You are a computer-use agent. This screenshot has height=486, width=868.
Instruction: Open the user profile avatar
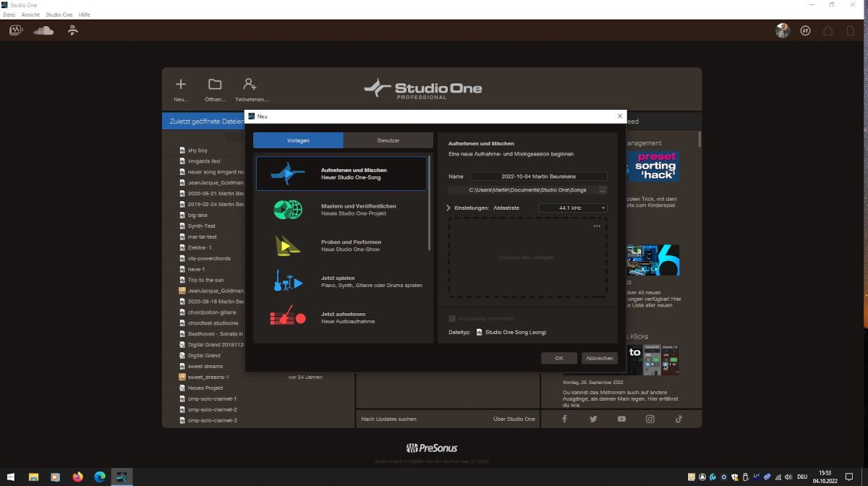click(783, 30)
